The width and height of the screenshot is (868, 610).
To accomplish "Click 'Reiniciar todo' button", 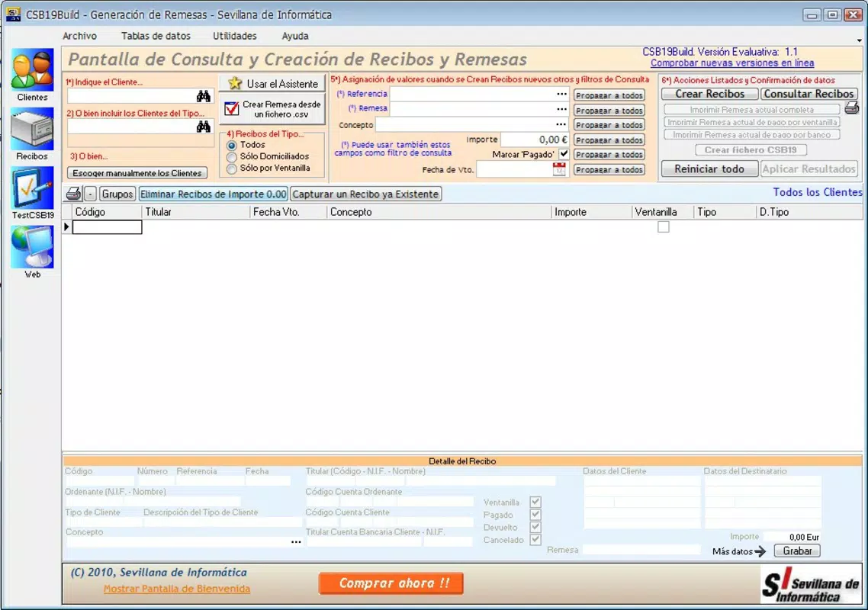I will (709, 169).
